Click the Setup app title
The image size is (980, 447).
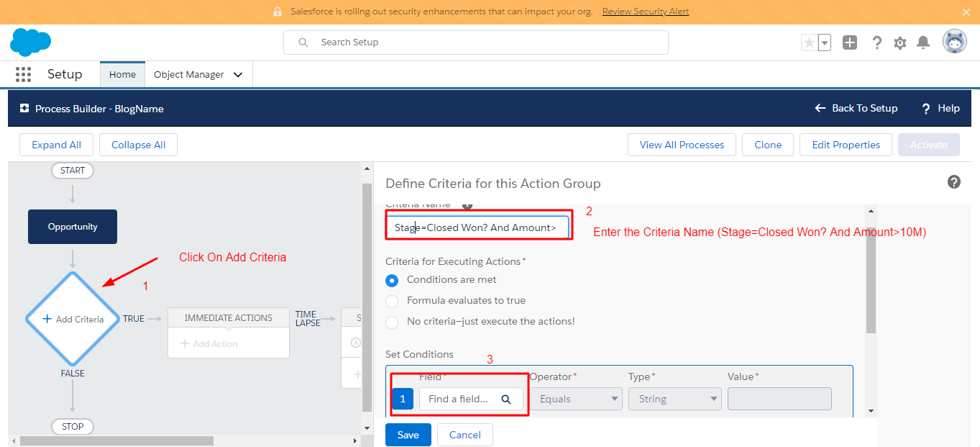(65, 74)
